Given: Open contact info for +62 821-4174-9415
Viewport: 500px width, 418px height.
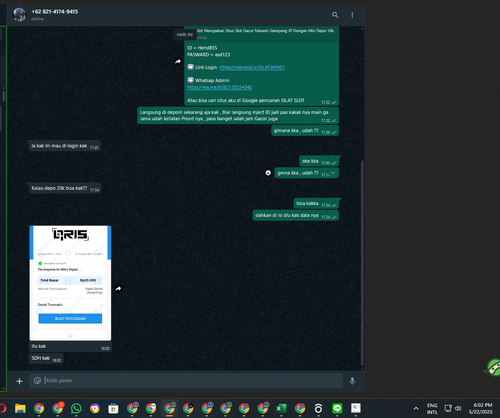Looking at the screenshot, I should [x=55, y=12].
